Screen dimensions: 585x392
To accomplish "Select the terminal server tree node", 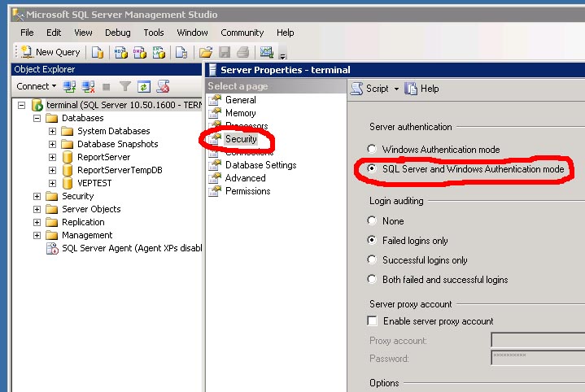I will coord(124,105).
